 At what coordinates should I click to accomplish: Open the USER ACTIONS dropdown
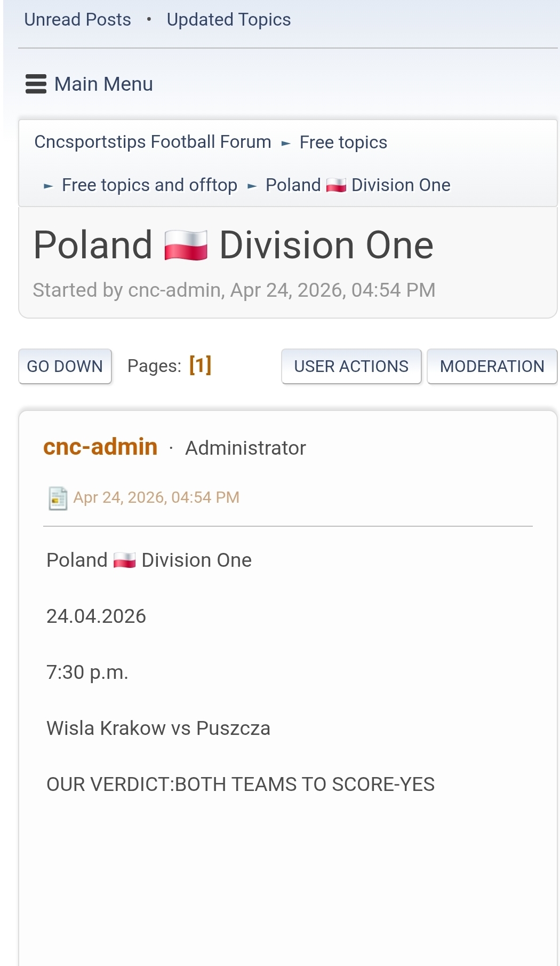click(351, 366)
